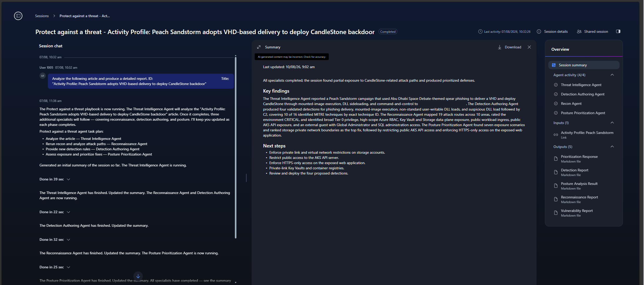This screenshot has width=644, height=285.
Task: Click the Vulnerability Report file icon
Action: pyautogui.click(x=556, y=213)
